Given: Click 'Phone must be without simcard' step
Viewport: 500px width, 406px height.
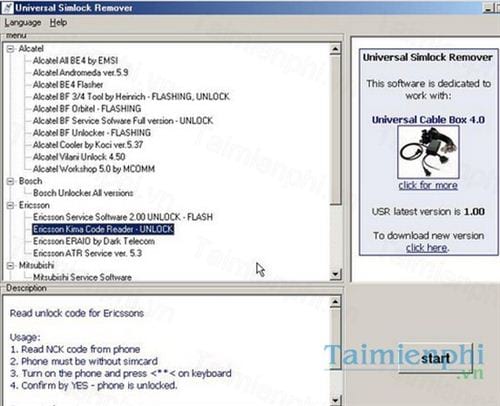Looking at the screenshot, I should pyautogui.click(x=84, y=361).
